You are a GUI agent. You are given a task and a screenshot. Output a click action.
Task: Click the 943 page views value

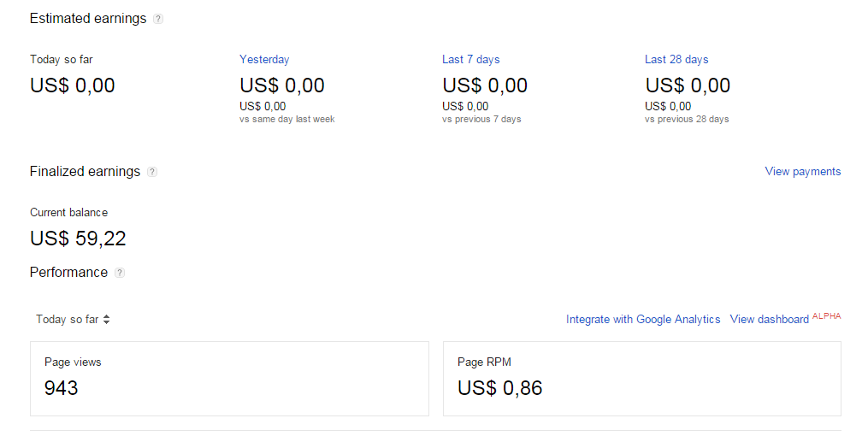61,388
